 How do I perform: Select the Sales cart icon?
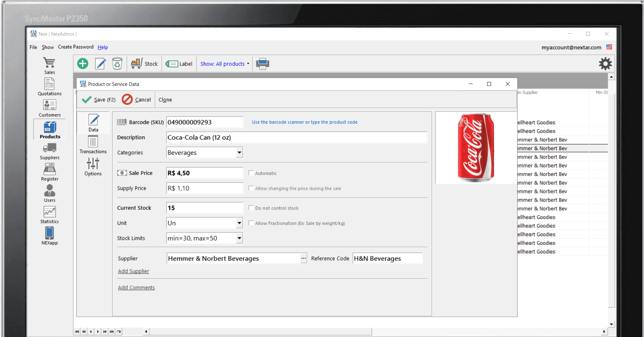(49, 65)
